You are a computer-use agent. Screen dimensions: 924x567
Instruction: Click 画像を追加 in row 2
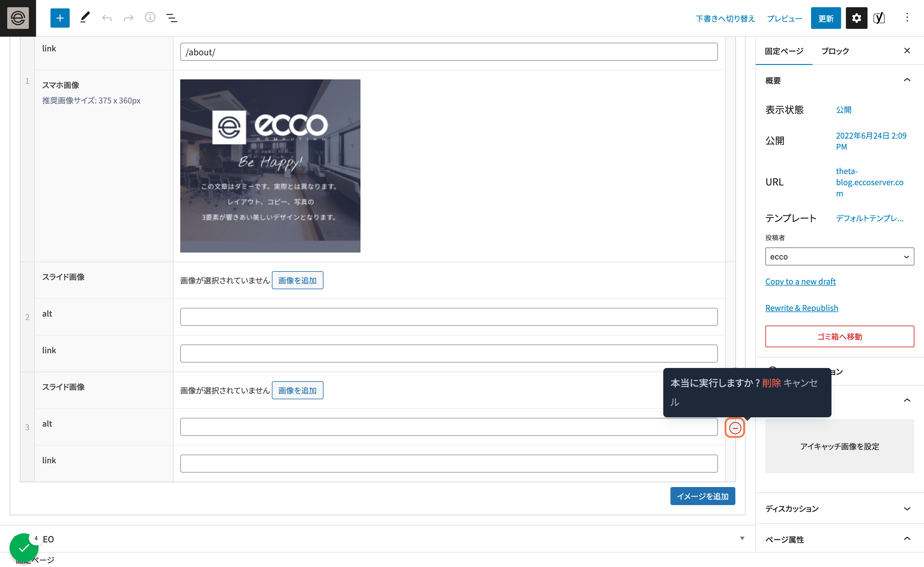click(x=297, y=280)
